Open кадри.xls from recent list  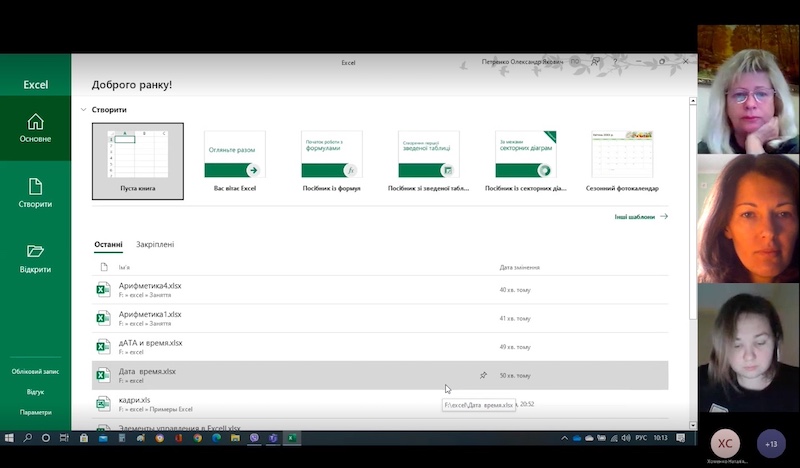(380, 404)
